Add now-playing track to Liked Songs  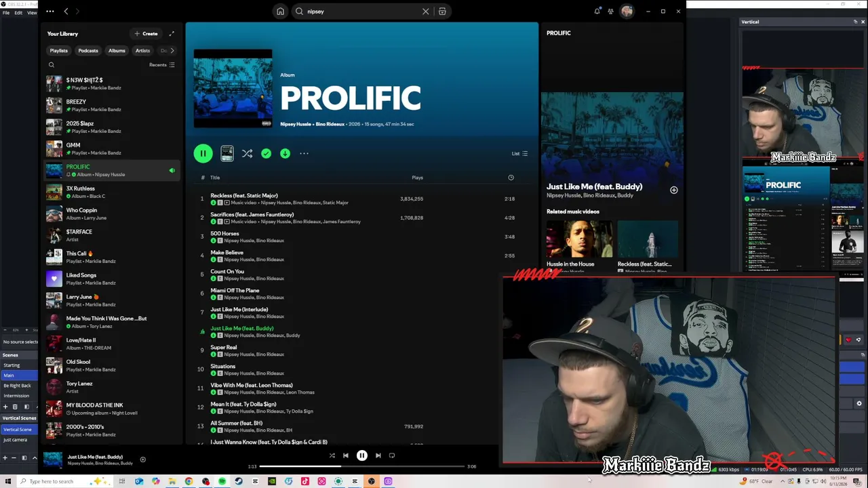142,460
